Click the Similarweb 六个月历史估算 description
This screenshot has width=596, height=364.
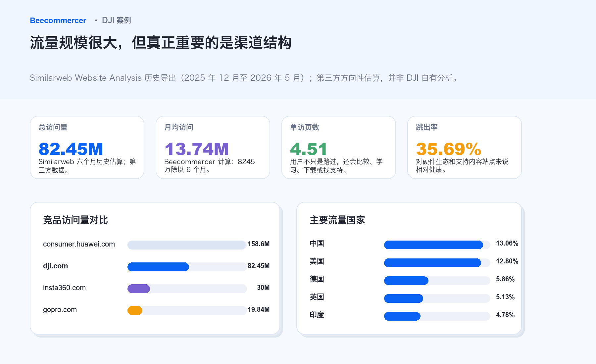tap(87, 166)
